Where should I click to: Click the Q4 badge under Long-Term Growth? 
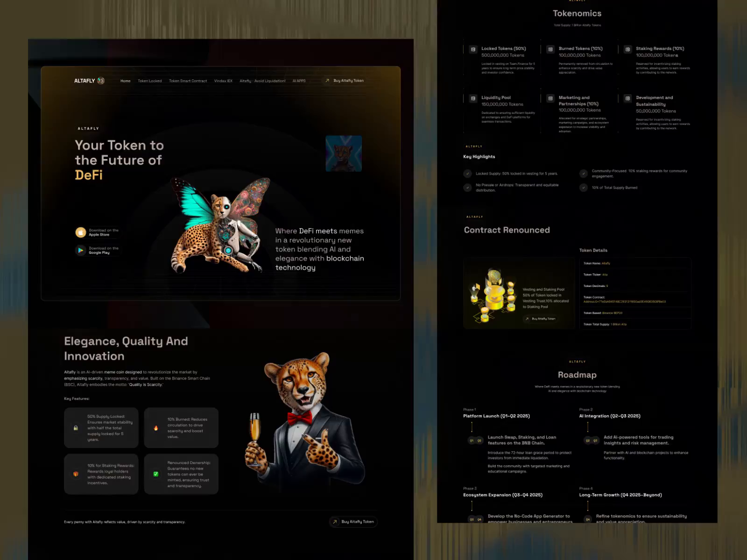pos(588,519)
